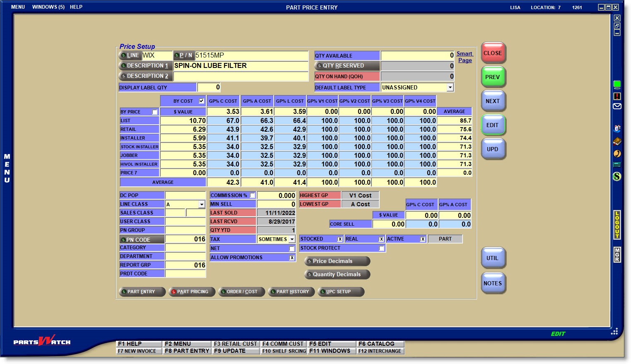Open the help book icon
Screen dimensions: 631x364
pyautogui.click(x=617, y=142)
